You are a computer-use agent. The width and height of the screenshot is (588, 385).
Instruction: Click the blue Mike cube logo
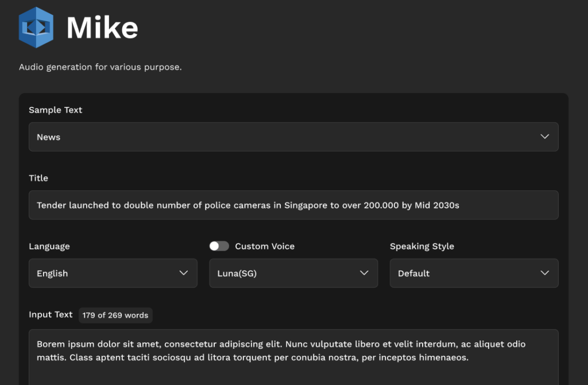(x=36, y=28)
